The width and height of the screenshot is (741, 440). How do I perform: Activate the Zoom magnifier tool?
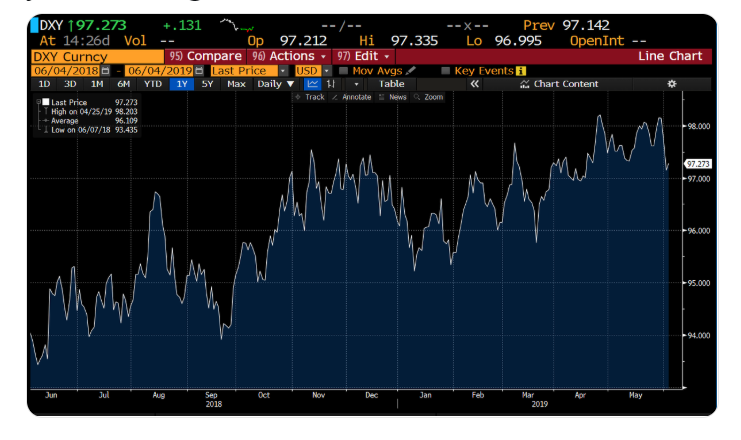pos(417,97)
